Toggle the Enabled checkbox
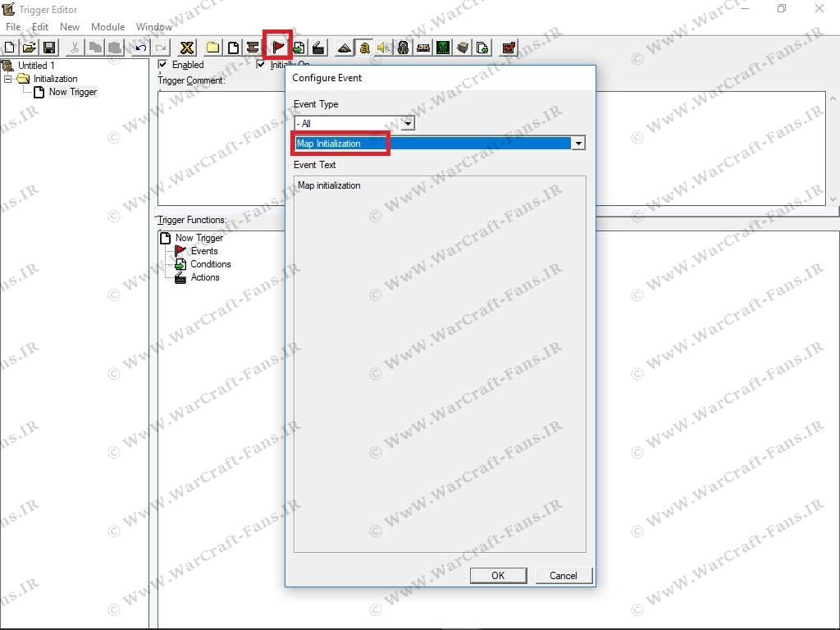The height and width of the screenshot is (630, 840). 163,64
